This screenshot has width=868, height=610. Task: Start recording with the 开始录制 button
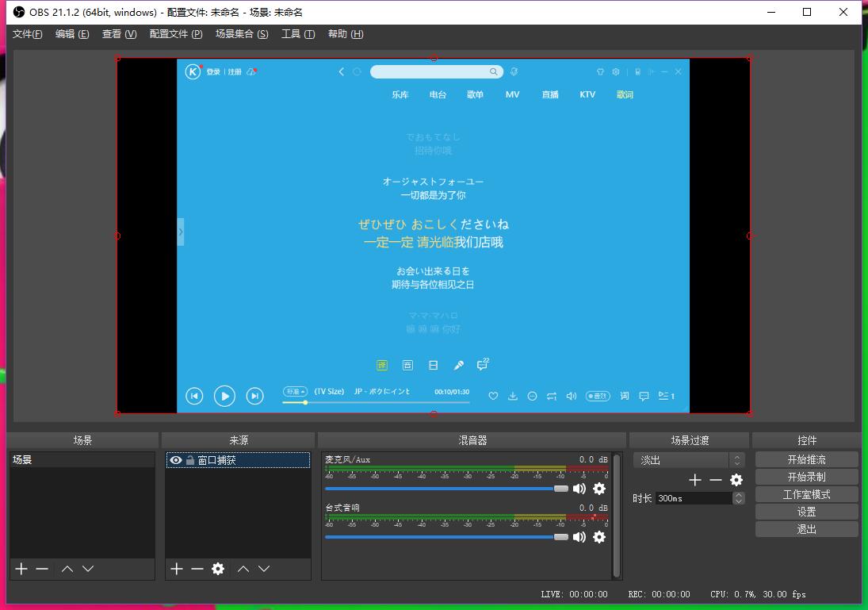(x=806, y=476)
